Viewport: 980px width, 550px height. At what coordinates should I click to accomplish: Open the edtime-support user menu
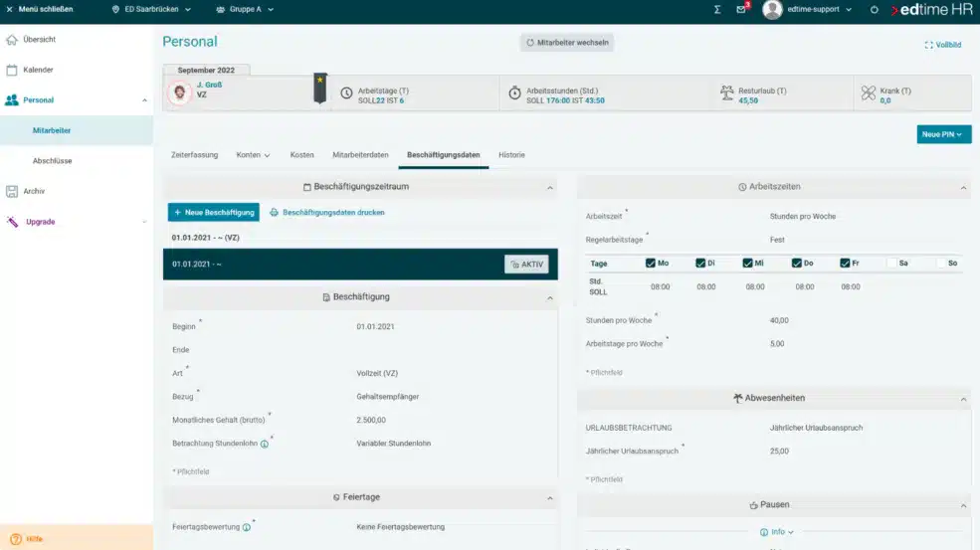(x=820, y=9)
